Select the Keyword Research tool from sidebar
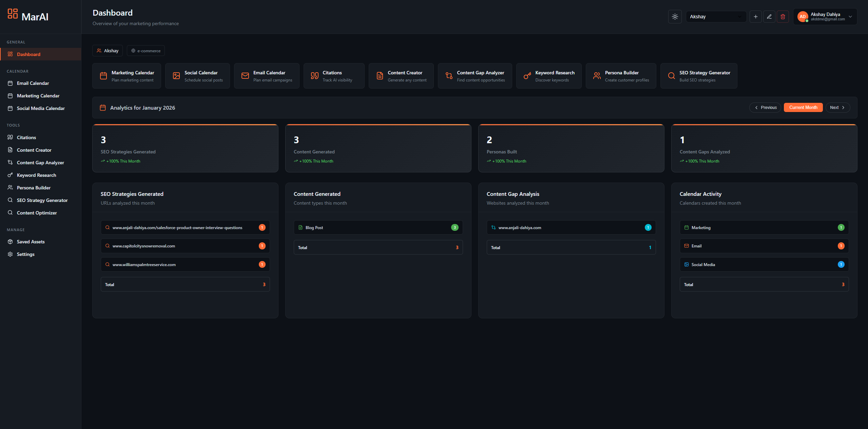The image size is (868, 429). pos(36,175)
